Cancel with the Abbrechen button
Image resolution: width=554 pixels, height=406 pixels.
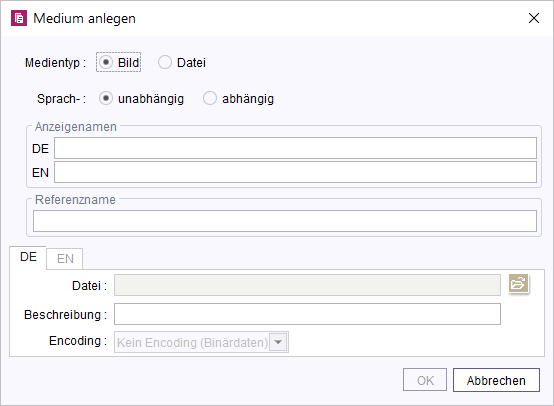(x=496, y=380)
